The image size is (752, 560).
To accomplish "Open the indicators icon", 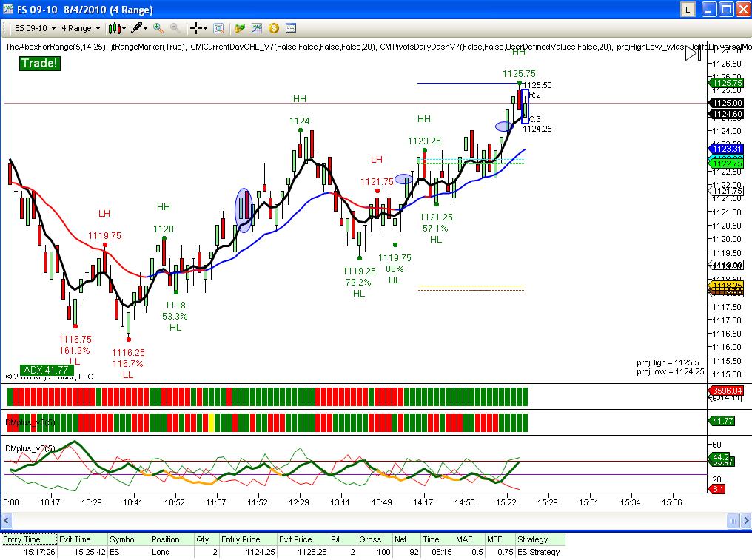I will point(257,28).
